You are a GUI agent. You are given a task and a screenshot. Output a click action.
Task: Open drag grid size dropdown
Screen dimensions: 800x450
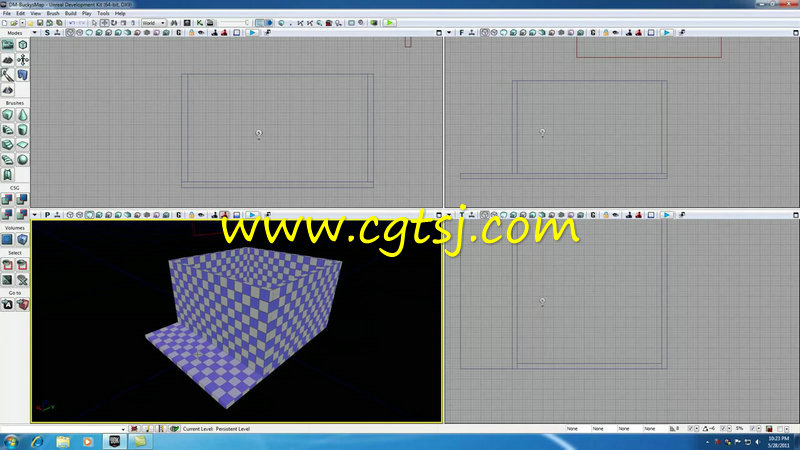(x=697, y=429)
